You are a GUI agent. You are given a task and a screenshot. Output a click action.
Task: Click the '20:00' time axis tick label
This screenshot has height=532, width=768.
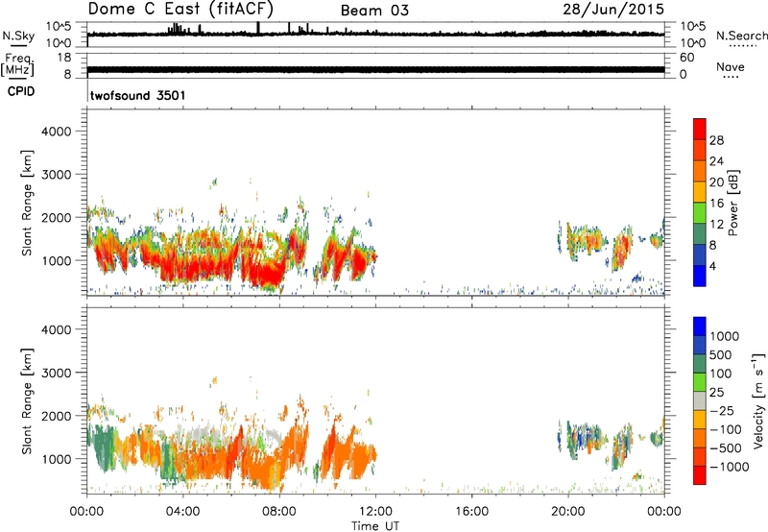[x=567, y=512]
